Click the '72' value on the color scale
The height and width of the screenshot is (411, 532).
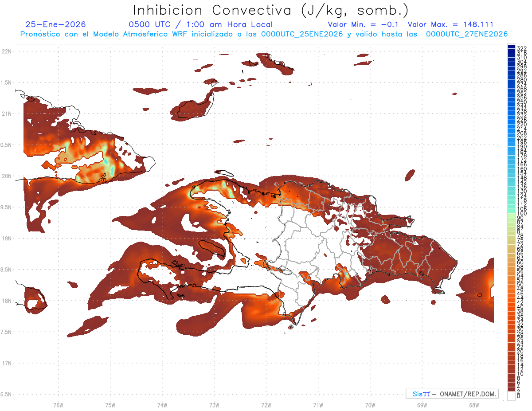pyautogui.click(x=520, y=245)
